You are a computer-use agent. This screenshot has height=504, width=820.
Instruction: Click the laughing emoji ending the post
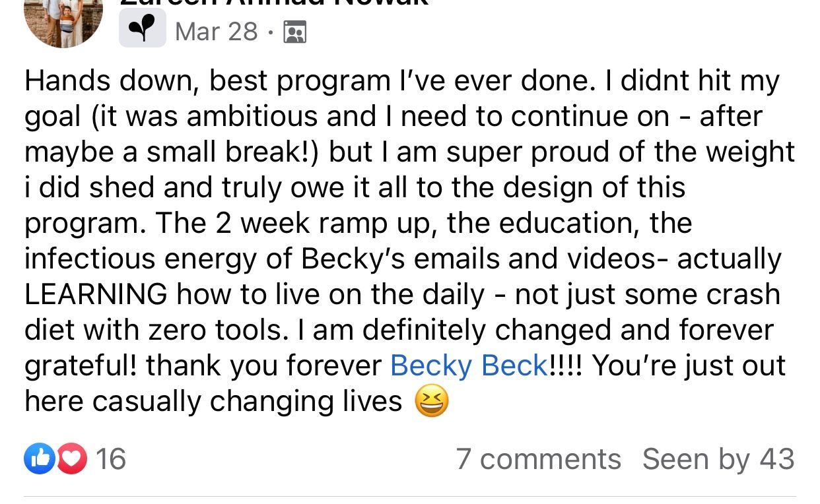tap(432, 401)
